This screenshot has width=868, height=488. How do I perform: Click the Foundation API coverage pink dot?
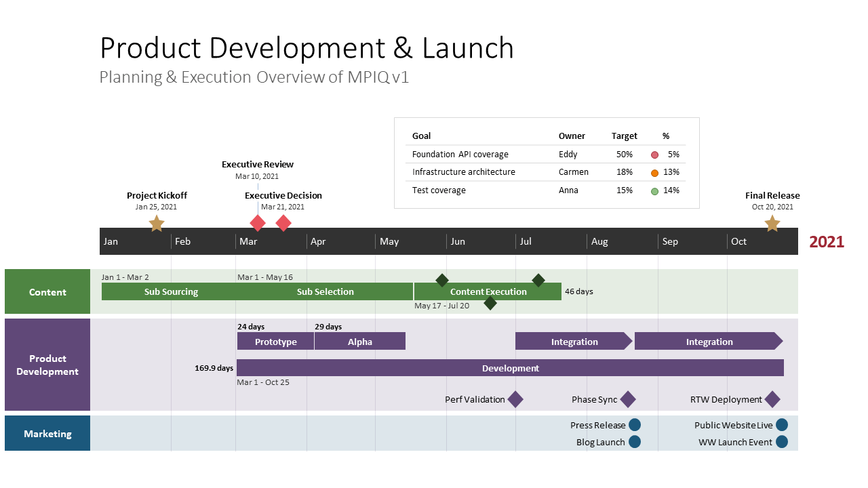point(654,154)
